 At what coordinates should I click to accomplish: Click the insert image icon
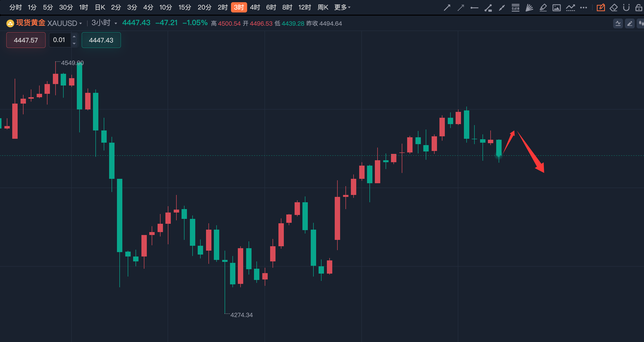point(556,8)
